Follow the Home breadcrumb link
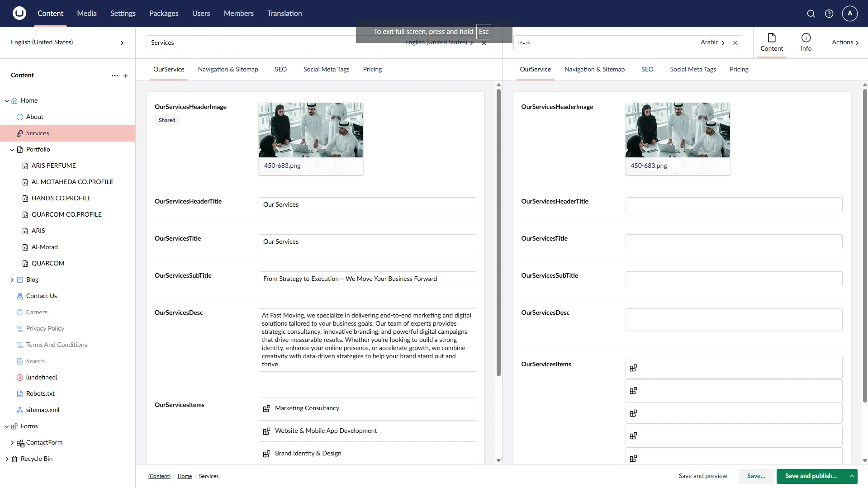The width and height of the screenshot is (868, 488). pos(185,477)
